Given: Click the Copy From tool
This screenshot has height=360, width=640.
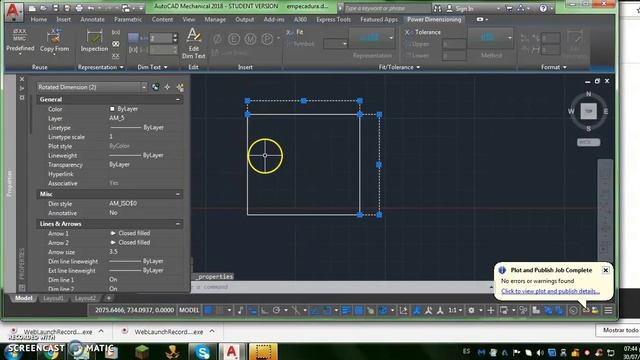Looking at the screenshot, I should coord(54,42).
